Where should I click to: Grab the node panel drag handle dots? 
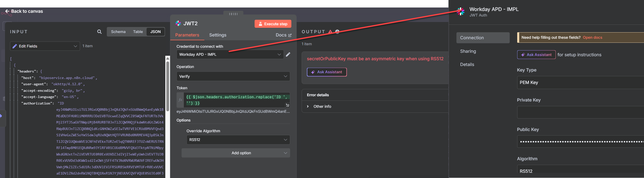[233, 14]
